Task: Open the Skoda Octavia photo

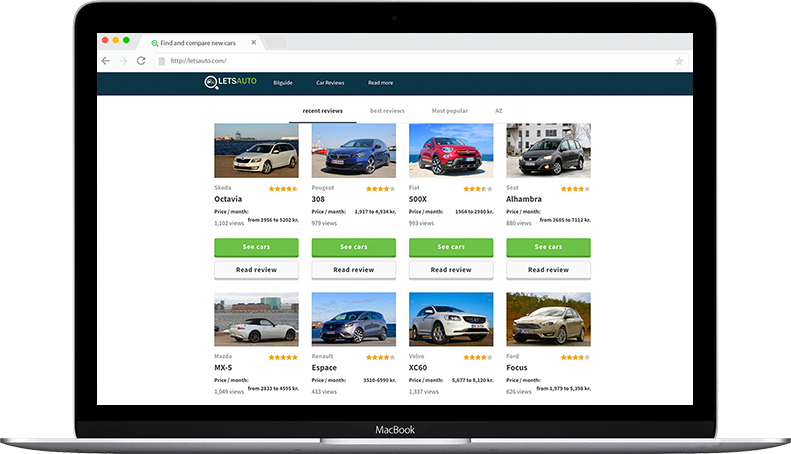Action: pyautogui.click(x=256, y=150)
